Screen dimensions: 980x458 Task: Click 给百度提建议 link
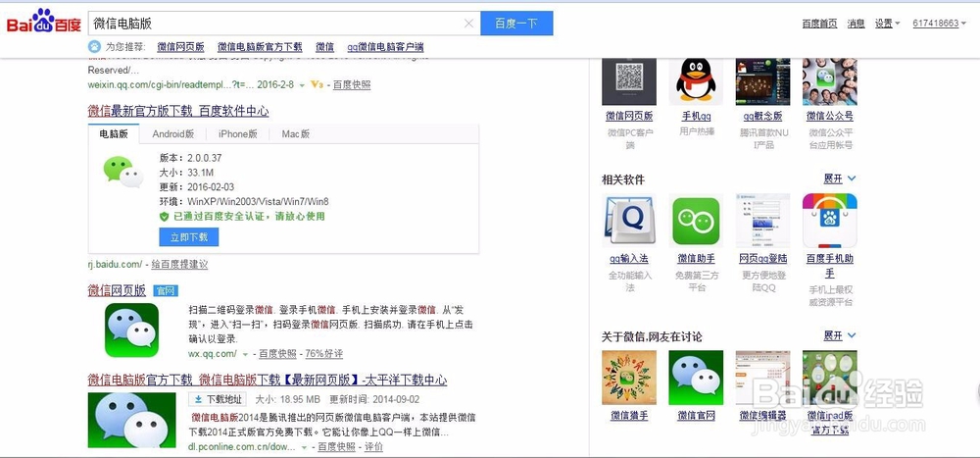[179, 265]
